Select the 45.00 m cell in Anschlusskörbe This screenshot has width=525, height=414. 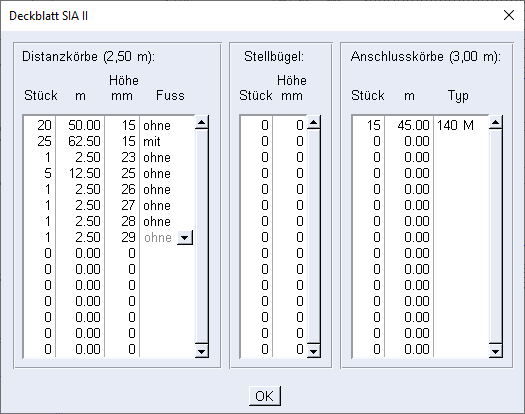(409, 125)
